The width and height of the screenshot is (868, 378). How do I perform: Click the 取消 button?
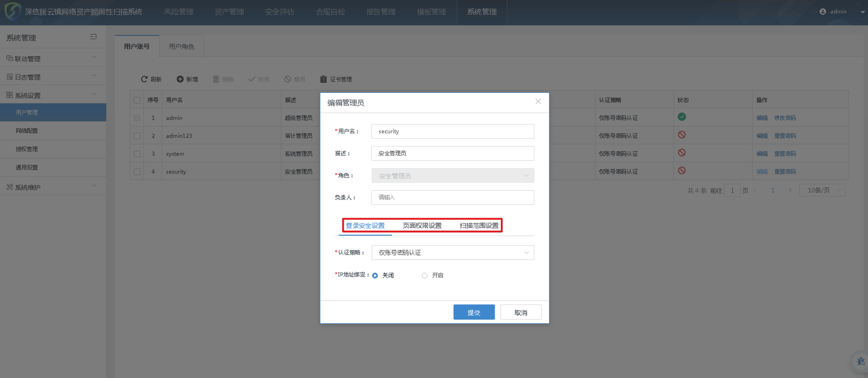pos(521,312)
